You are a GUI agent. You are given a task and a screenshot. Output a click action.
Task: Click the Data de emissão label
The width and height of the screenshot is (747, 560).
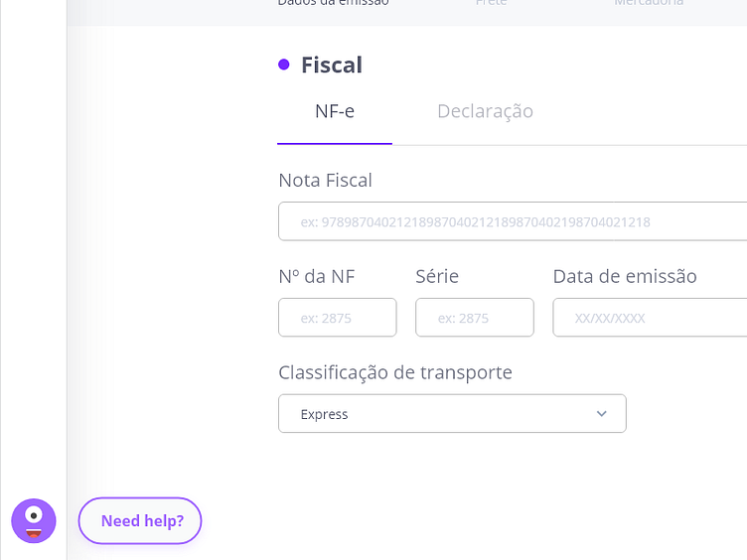click(x=625, y=276)
